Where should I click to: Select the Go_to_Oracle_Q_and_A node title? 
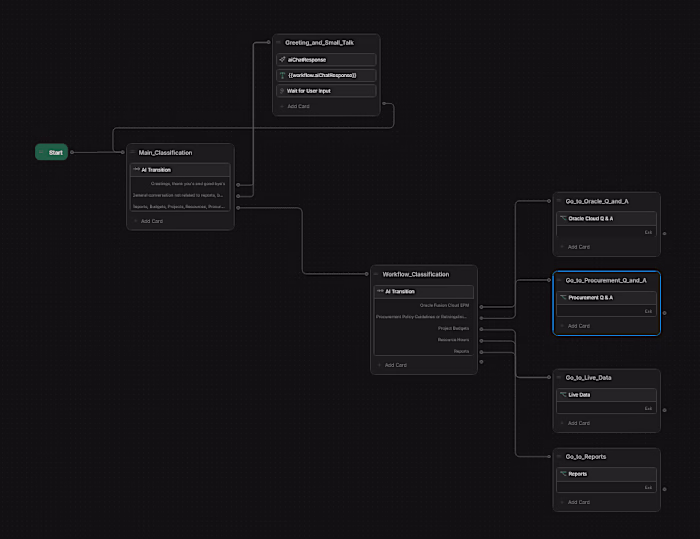pyautogui.click(x=597, y=201)
